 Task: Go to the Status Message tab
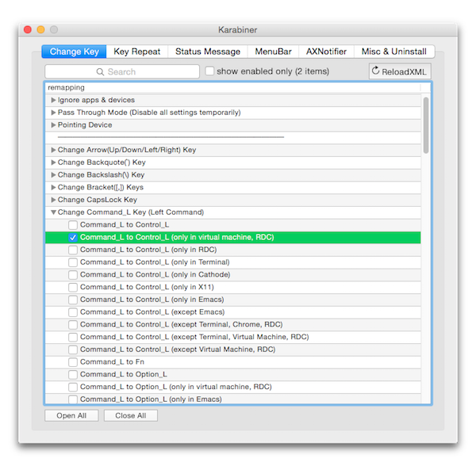pos(208,52)
